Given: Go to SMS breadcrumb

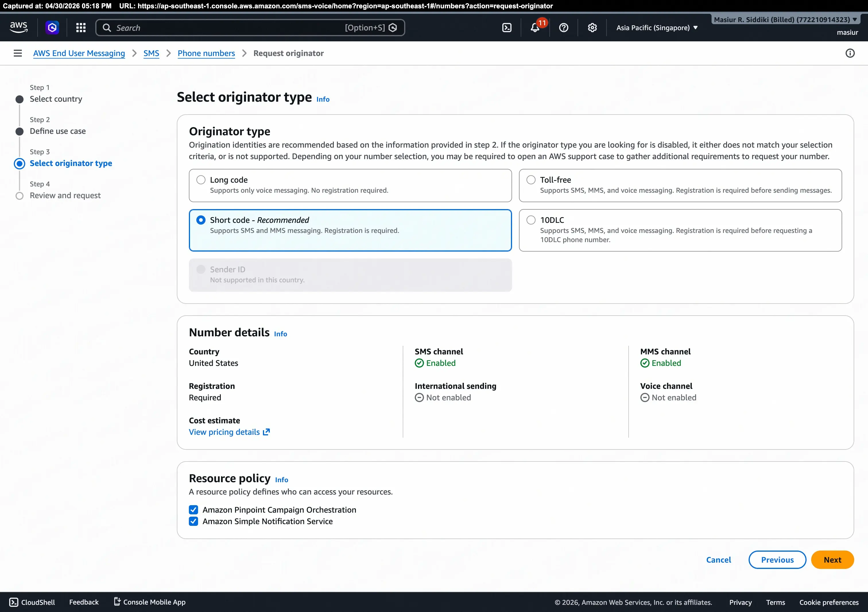Looking at the screenshot, I should (151, 53).
